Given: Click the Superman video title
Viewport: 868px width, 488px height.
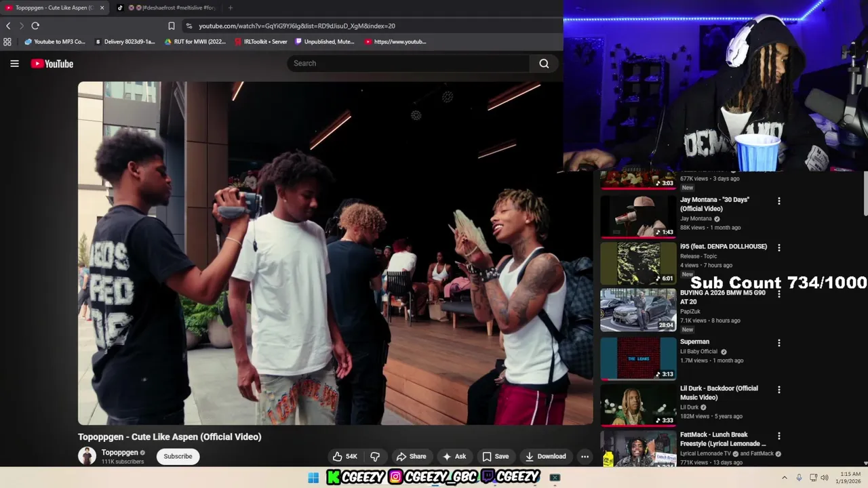Looking at the screenshot, I should pos(694,342).
